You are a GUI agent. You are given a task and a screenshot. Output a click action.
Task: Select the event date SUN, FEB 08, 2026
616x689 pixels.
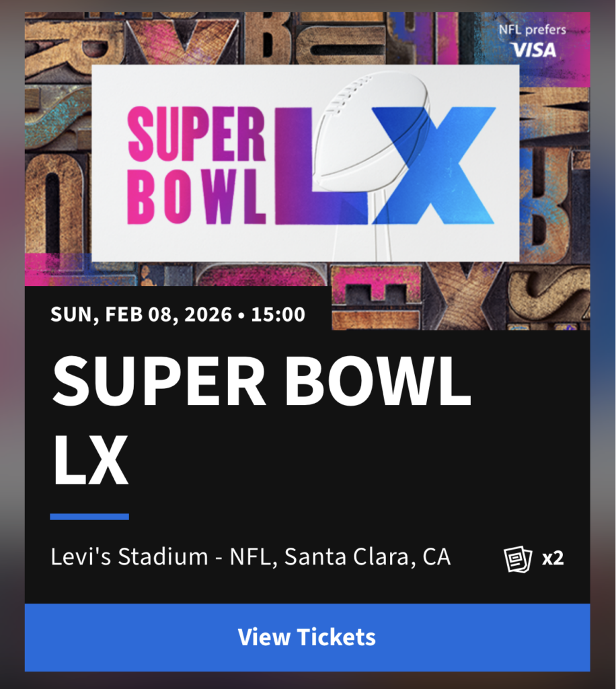point(139,314)
